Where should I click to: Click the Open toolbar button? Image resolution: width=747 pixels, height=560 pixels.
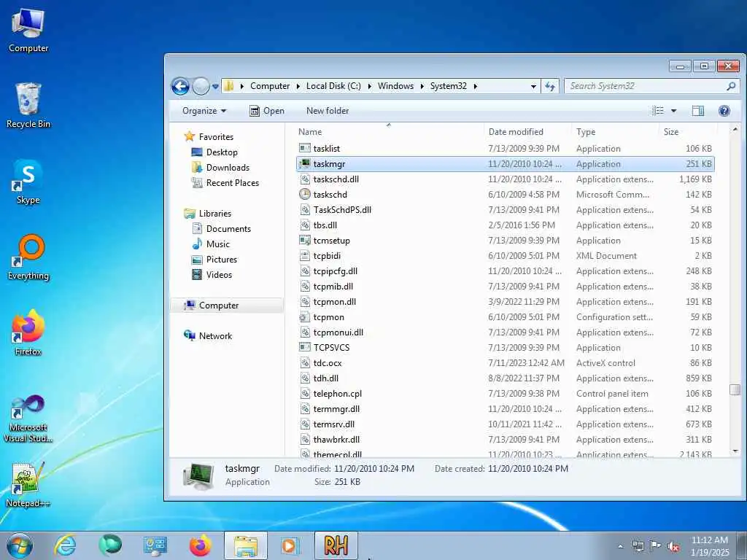(267, 111)
